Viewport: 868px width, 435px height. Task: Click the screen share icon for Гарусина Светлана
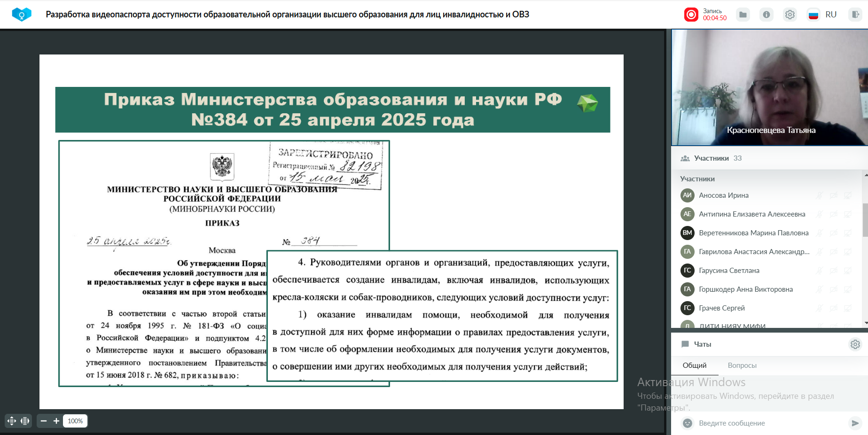[x=848, y=271]
